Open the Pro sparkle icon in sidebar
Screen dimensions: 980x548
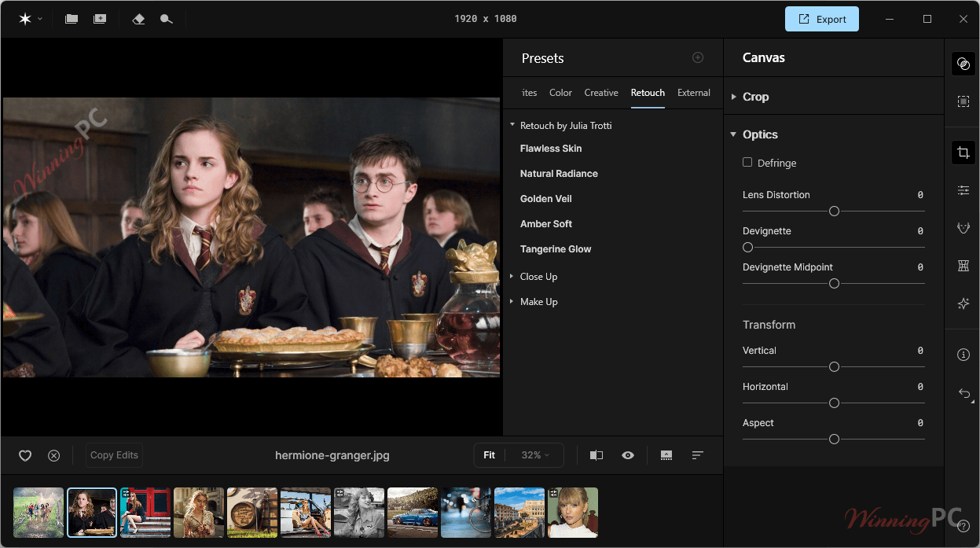pyautogui.click(x=963, y=303)
